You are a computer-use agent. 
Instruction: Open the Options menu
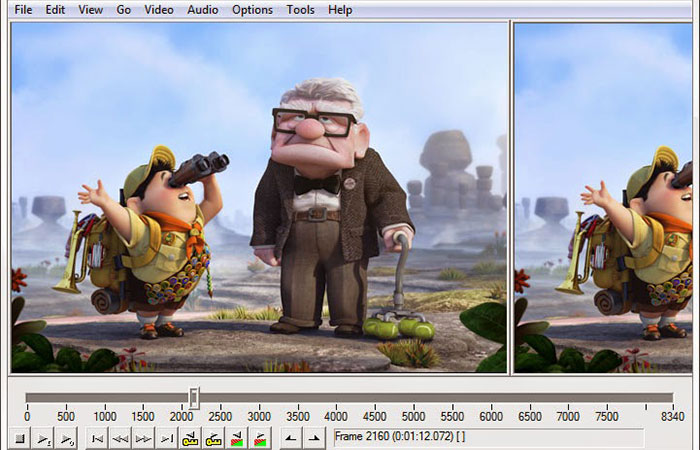[252, 9]
